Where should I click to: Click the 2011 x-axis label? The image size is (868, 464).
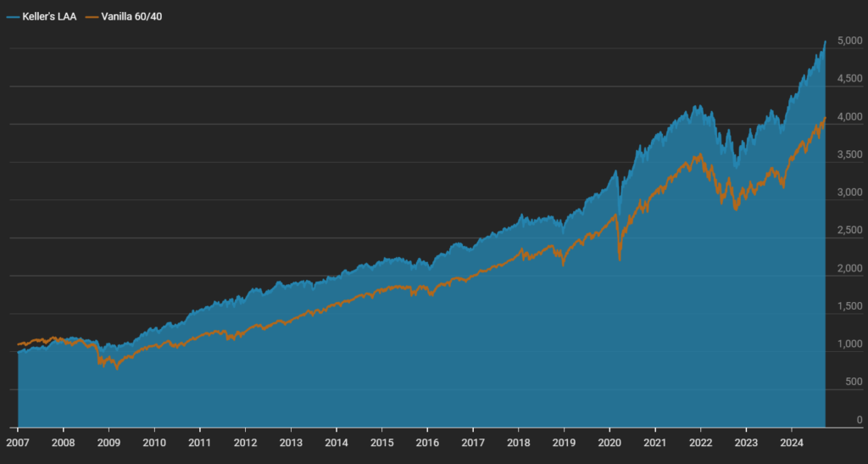tap(200, 443)
